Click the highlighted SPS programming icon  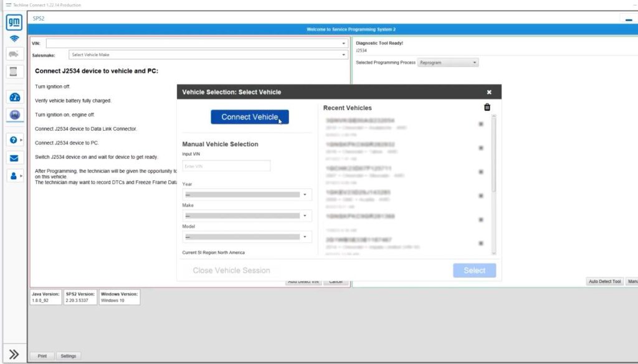coord(13,114)
